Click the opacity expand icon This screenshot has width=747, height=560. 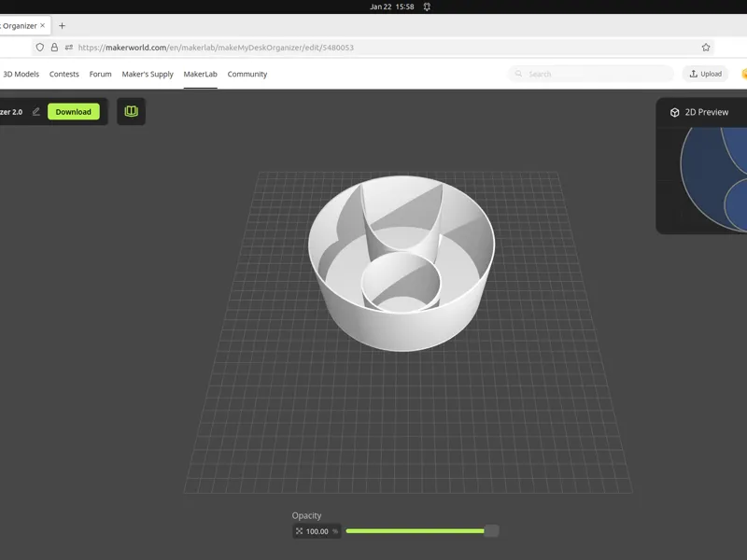299,531
